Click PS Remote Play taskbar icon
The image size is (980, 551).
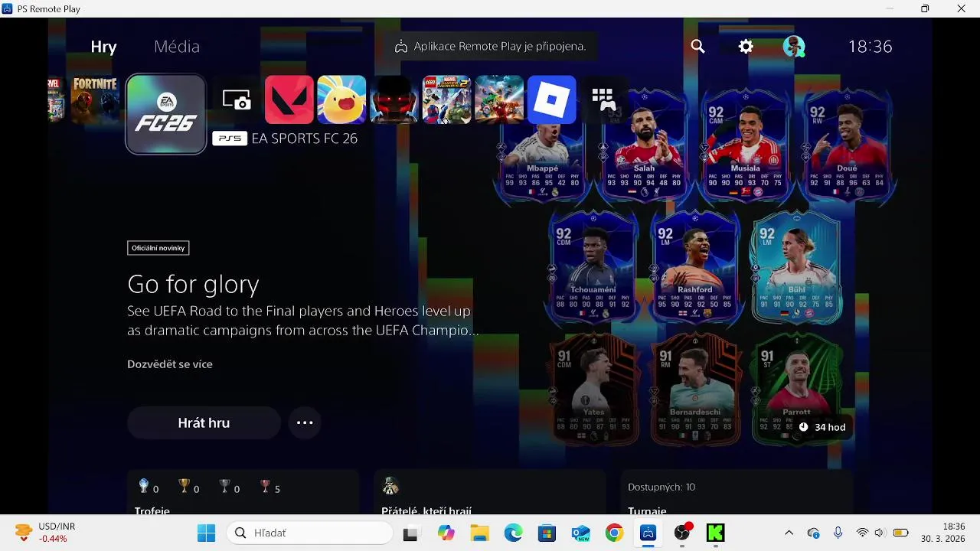pos(648,533)
